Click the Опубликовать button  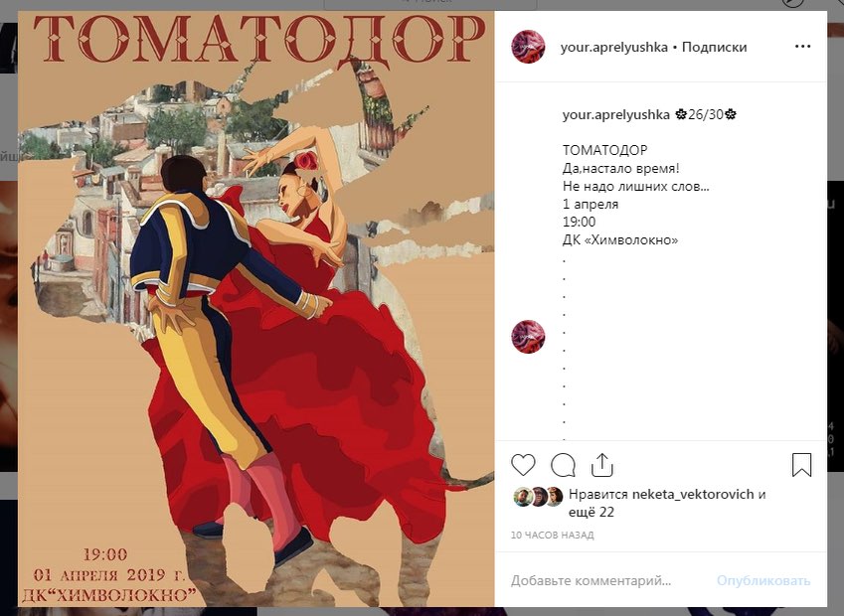[763, 580]
